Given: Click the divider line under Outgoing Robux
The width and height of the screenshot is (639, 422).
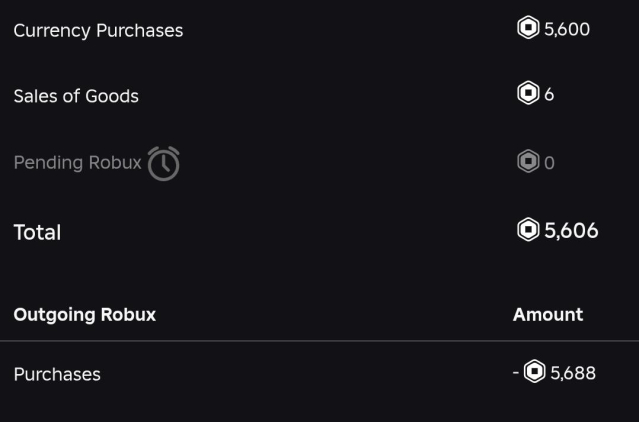Looking at the screenshot, I should [x=319, y=341].
